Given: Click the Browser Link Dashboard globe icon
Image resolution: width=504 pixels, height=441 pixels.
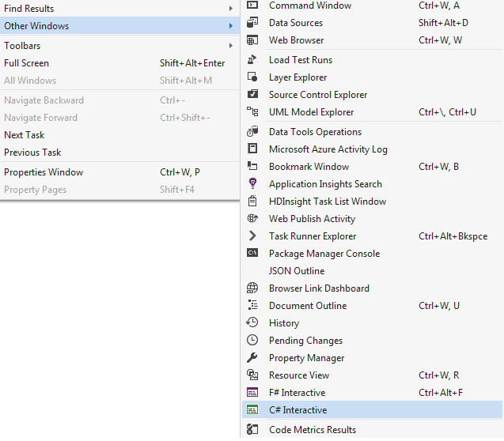Looking at the screenshot, I should [x=252, y=288].
